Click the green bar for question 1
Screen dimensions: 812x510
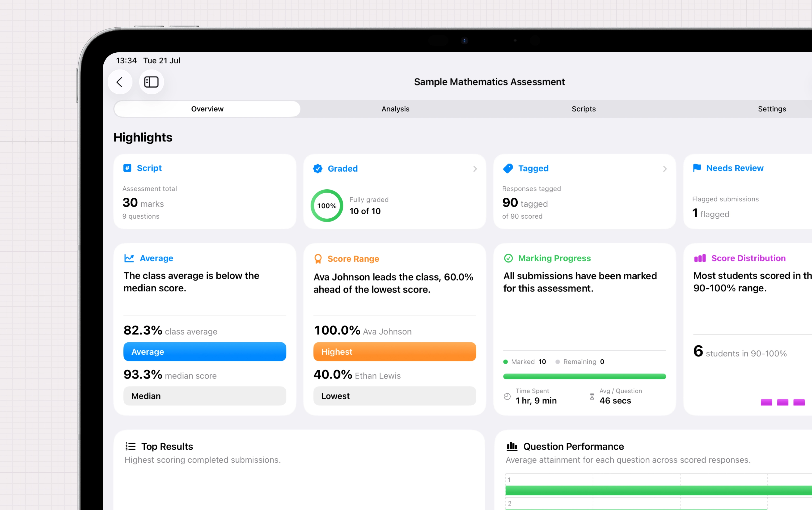point(659,490)
